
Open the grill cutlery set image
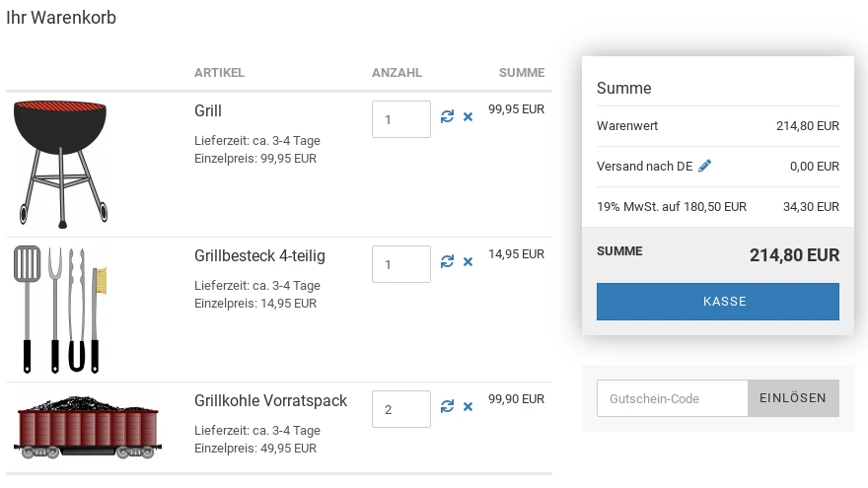[x=60, y=310]
